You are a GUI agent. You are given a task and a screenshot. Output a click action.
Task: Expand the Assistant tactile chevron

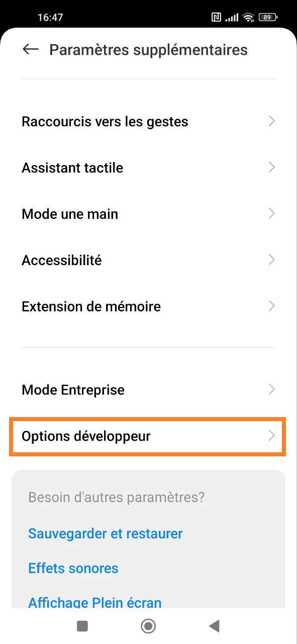click(272, 168)
